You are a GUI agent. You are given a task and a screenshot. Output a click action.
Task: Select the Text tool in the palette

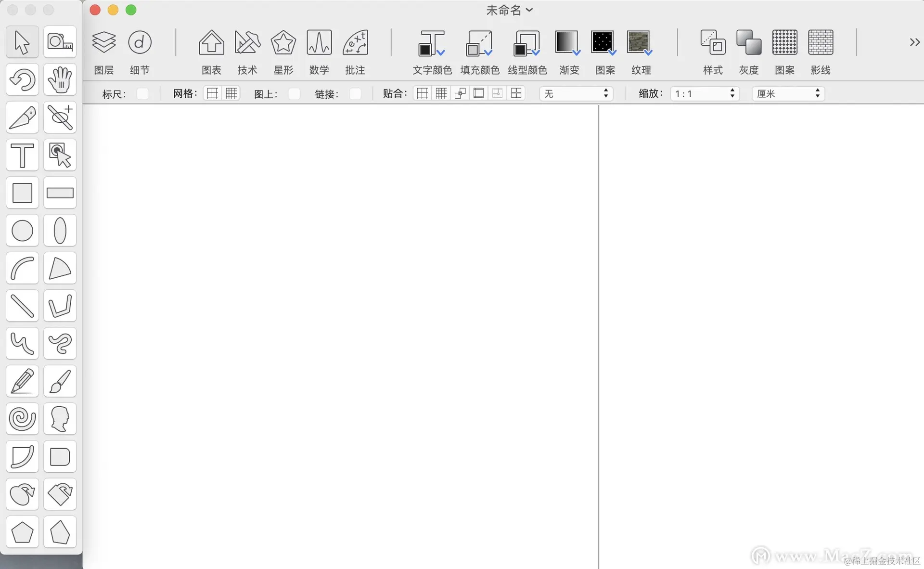22,155
